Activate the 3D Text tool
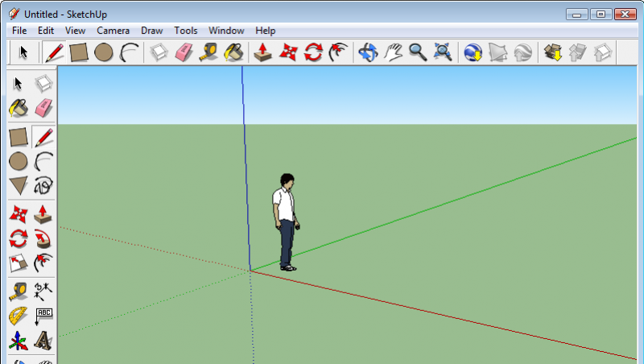644x364 pixels. coord(43,341)
